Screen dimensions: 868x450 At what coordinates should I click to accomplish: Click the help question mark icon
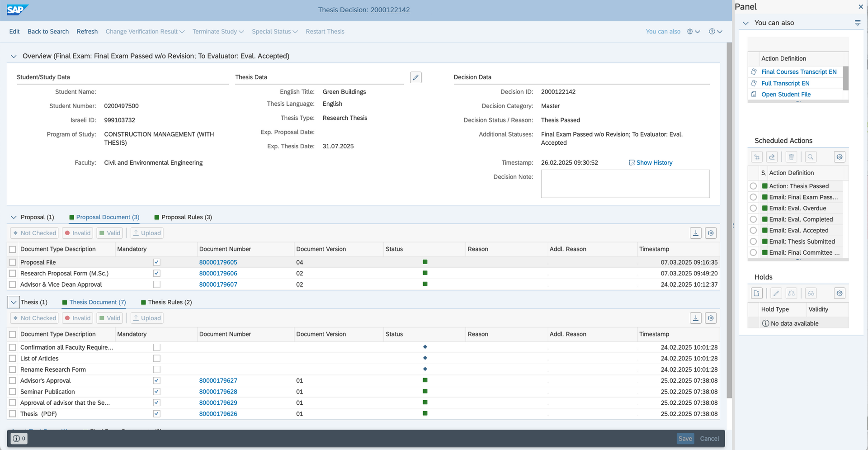point(712,32)
